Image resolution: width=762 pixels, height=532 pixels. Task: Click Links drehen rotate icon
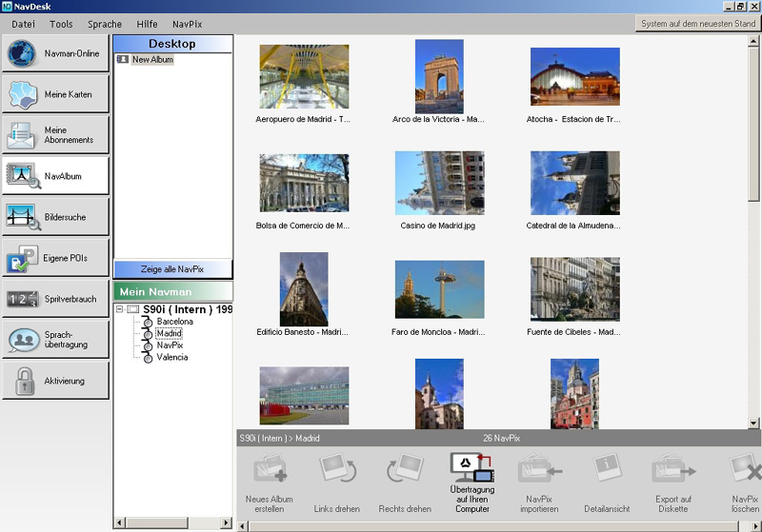[x=337, y=470]
